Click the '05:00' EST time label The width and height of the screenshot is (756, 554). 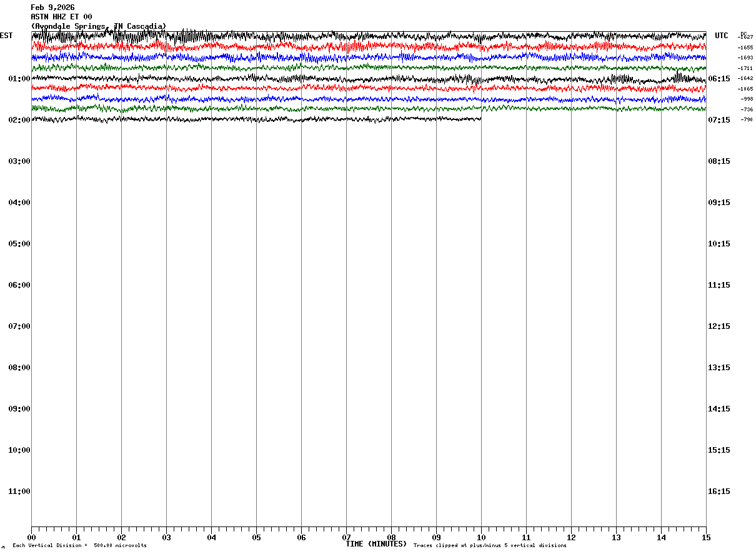tap(19, 244)
